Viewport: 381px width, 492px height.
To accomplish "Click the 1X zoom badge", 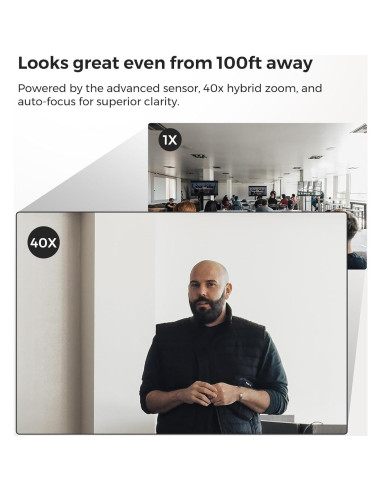I will tap(170, 140).
